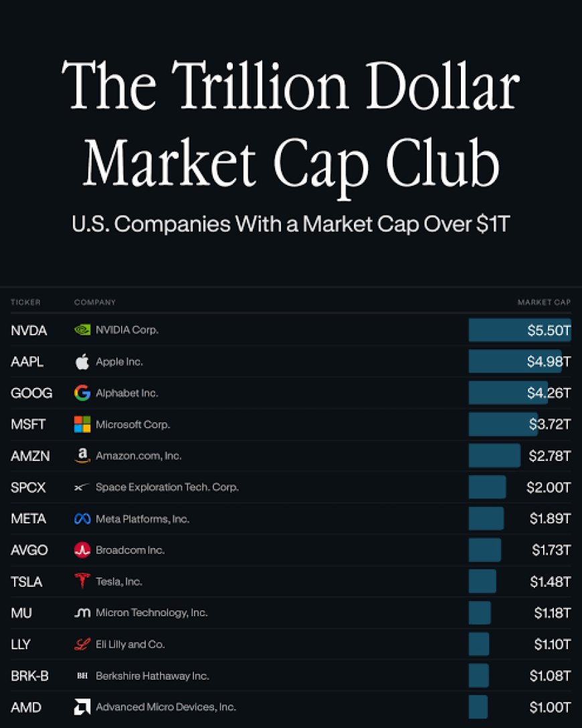Select the SPCX ticker symbol
The width and height of the screenshot is (582, 728).
click(28, 487)
